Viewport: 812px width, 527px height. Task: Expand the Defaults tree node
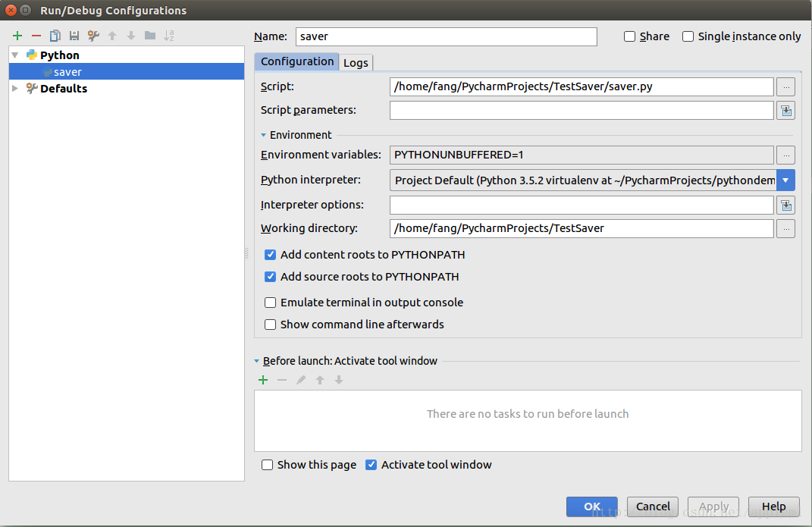[16, 89]
